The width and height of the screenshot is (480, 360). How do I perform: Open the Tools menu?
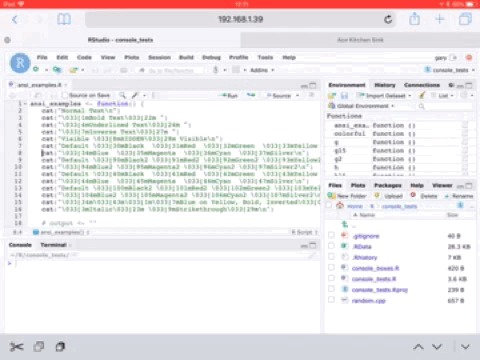pyautogui.click(x=265, y=57)
